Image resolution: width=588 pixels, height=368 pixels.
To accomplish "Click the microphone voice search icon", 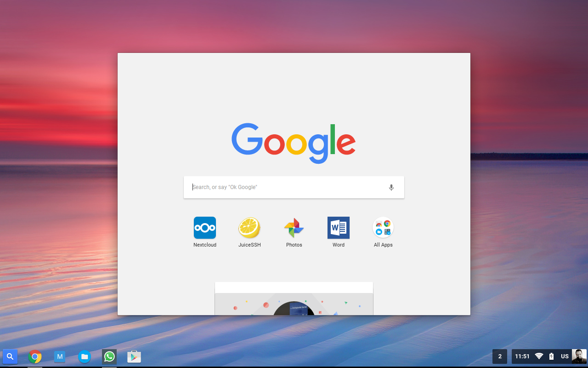I will tap(391, 187).
